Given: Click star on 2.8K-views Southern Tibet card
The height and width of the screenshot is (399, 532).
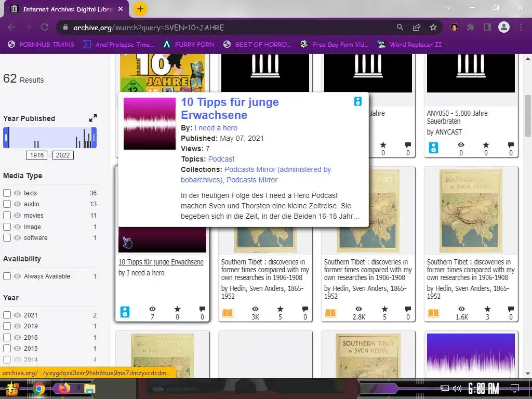Looking at the screenshot, I should click(x=384, y=309).
